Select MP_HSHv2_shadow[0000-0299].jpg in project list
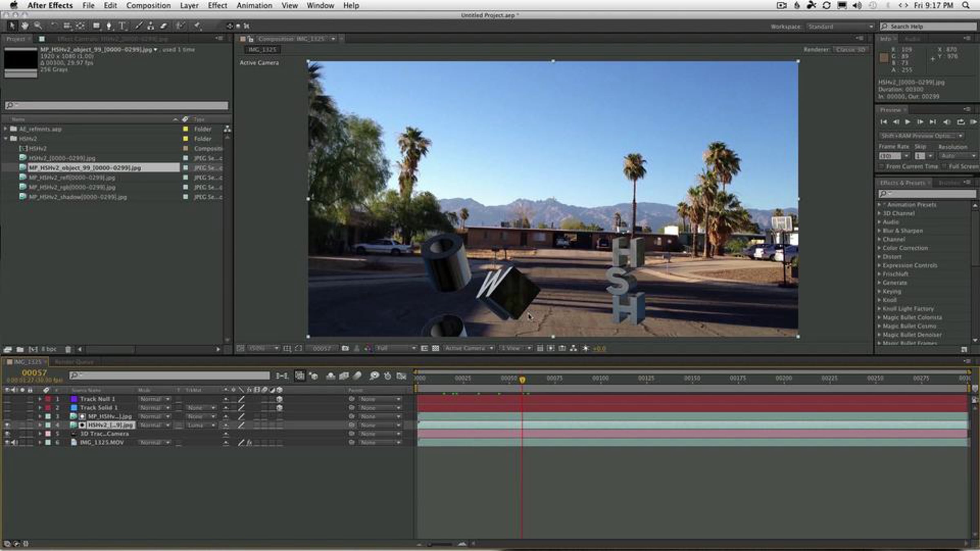The width and height of the screenshot is (980, 551). [78, 197]
